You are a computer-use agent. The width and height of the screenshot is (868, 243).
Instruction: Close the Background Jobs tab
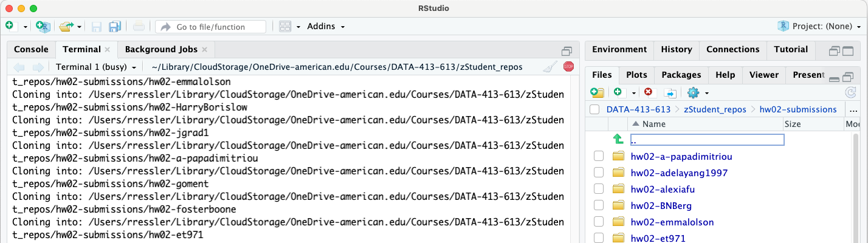click(x=205, y=50)
